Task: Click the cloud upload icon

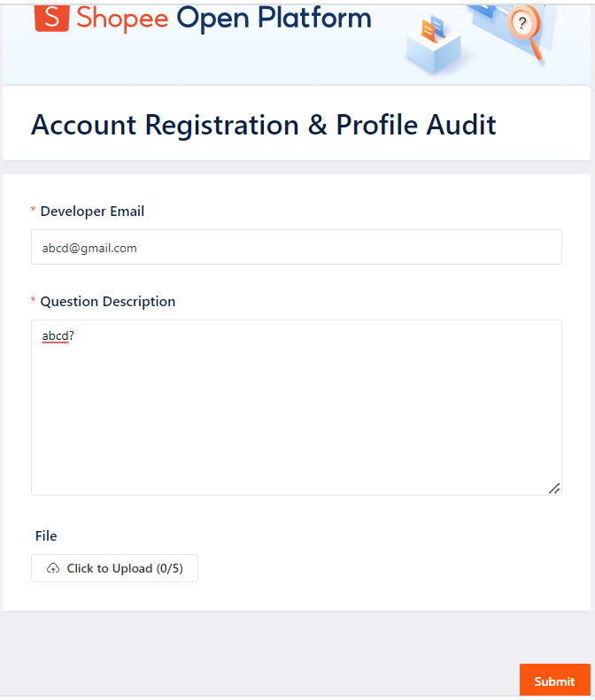Action: pyautogui.click(x=53, y=568)
